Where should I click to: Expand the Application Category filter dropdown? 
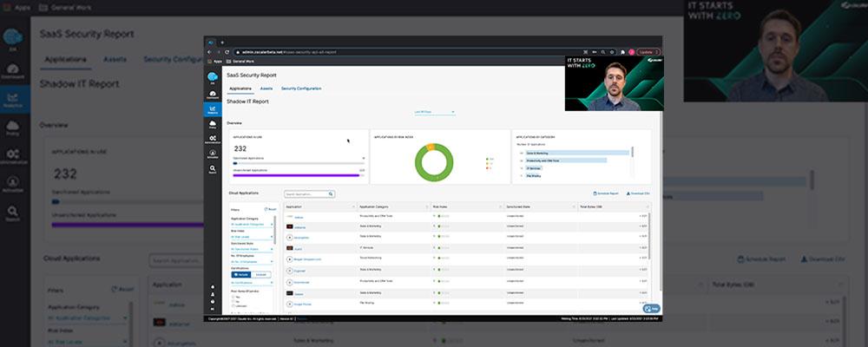click(252, 224)
